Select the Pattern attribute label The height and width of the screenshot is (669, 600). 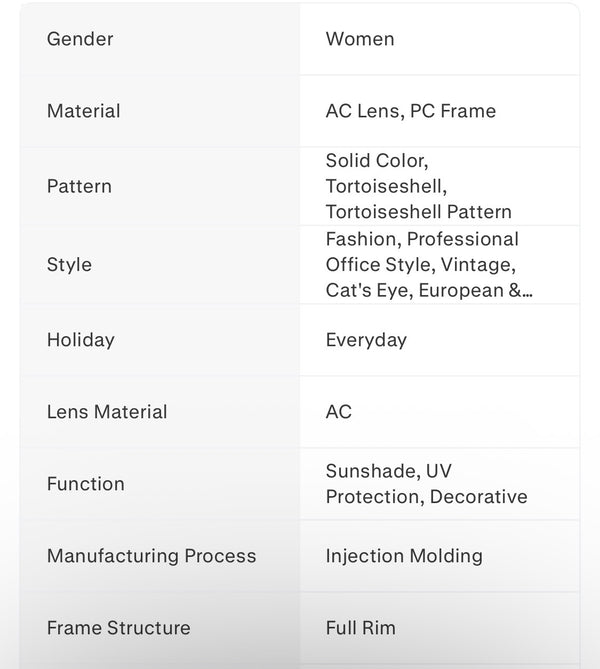(79, 186)
